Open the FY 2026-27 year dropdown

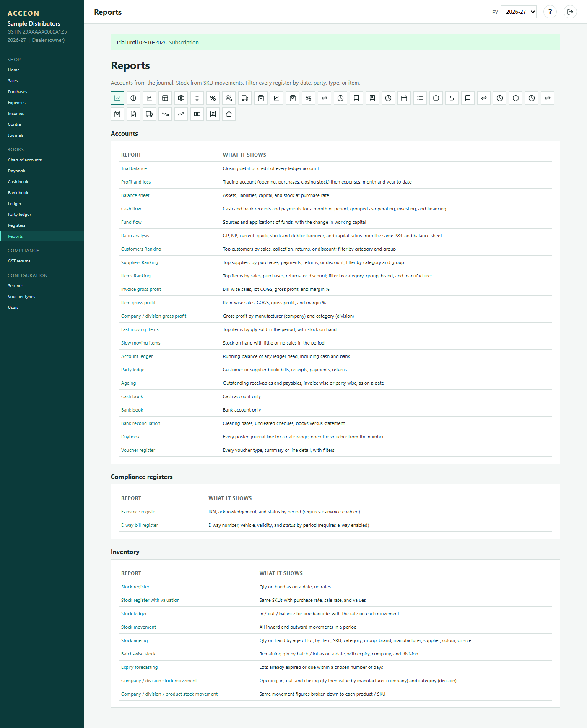(519, 12)
